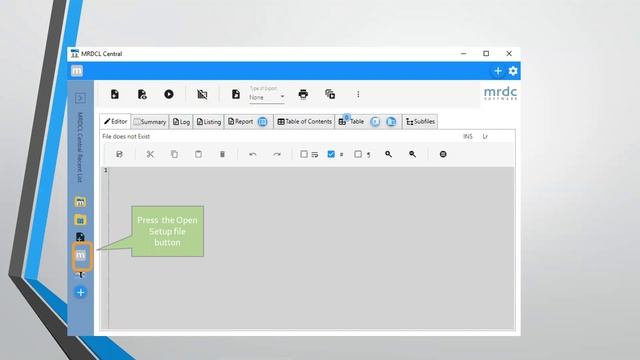
Task: Click the printer icon in the toolbar
Action: click(303, 94)
